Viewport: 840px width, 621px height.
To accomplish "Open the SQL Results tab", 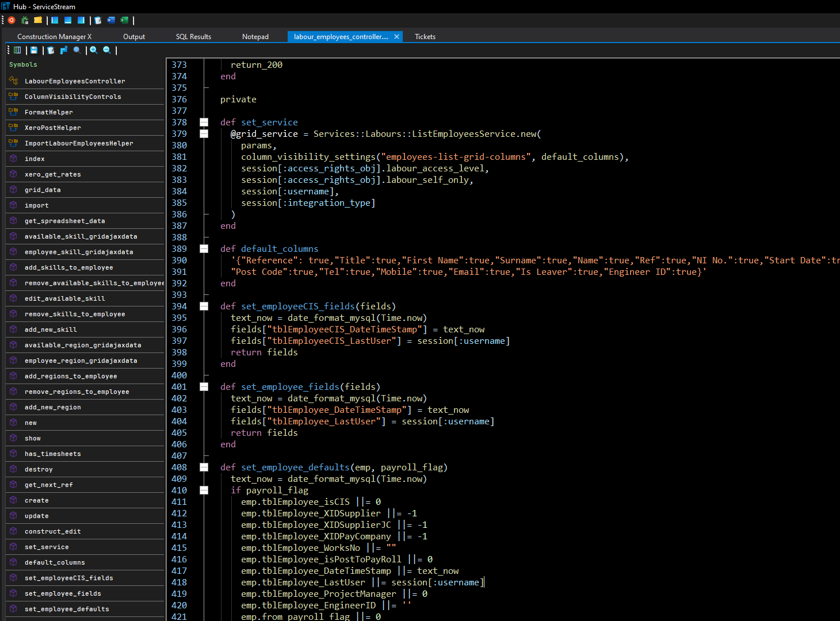I will tap(193, 36).
